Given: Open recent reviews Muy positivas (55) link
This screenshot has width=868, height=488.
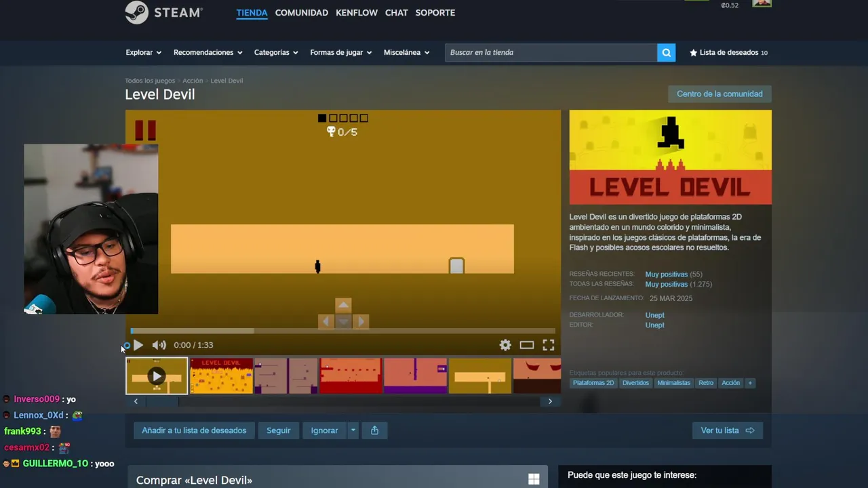Looking at the screenshot, I should click(673, 274).
